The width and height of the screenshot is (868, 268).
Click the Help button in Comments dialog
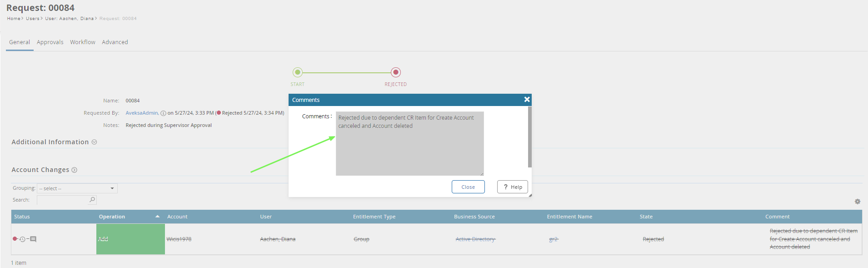click(512, 187)
